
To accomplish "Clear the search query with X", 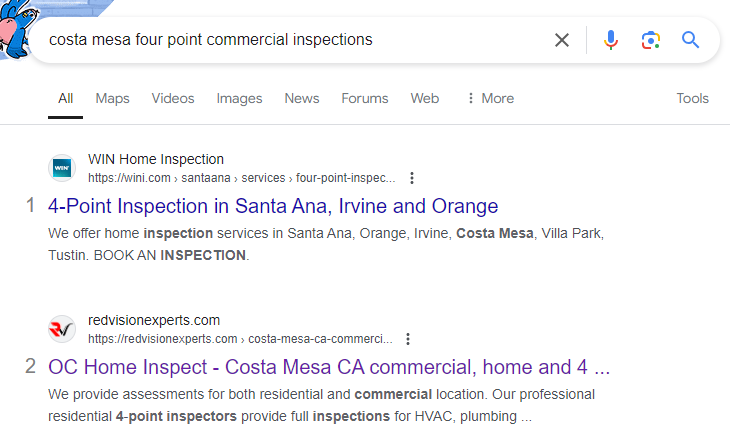I will [562, 40].
